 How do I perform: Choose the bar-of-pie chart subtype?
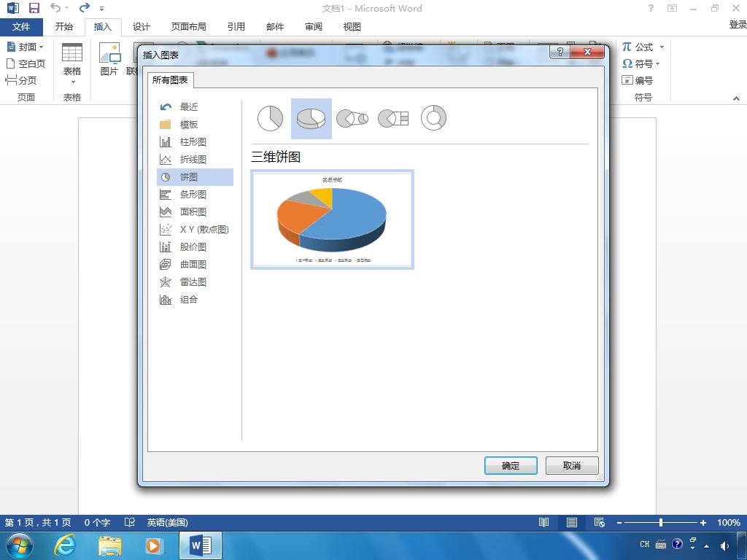click(x=393, y=118)
